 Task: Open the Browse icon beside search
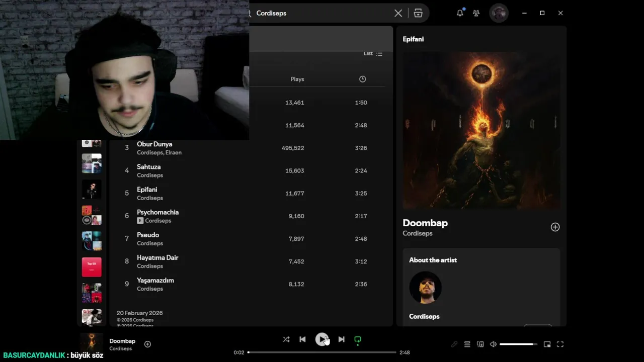[418, 13]
